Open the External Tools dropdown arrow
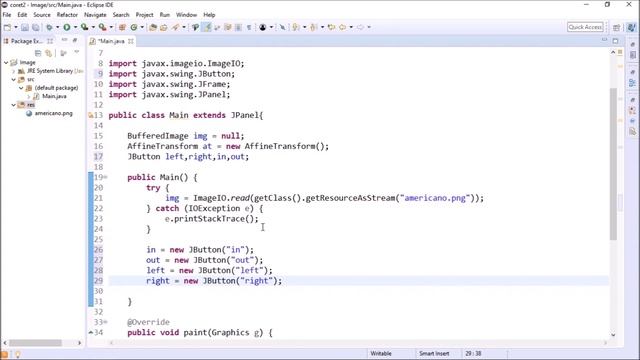 [x=111, y=27]
